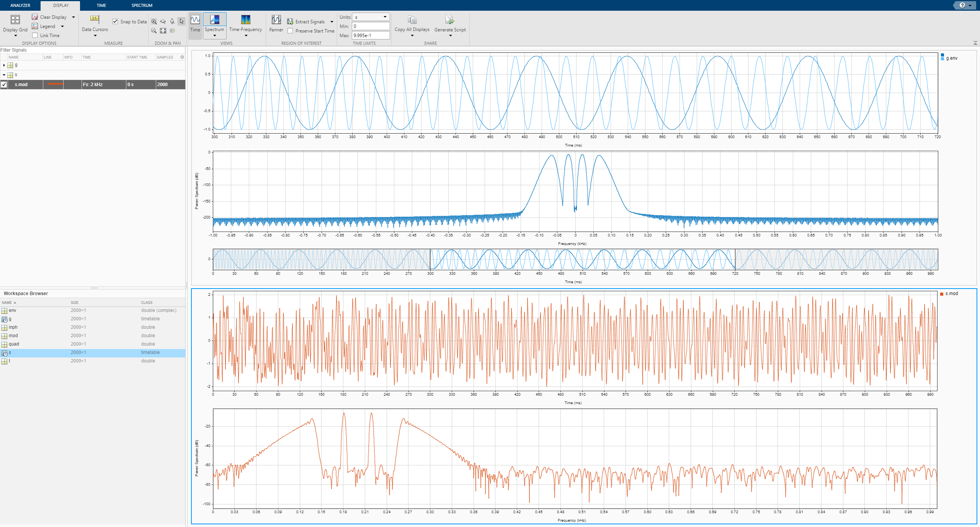Screen dimensions: 980x527
Task: Toggle the Time view button
Action: [x=195, y=23]
